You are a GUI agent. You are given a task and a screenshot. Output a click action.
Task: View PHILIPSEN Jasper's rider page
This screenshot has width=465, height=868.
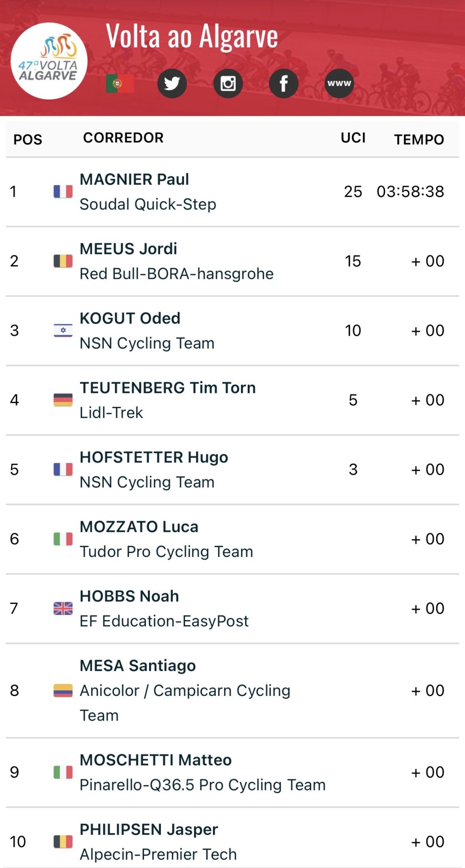click(149, 829)
